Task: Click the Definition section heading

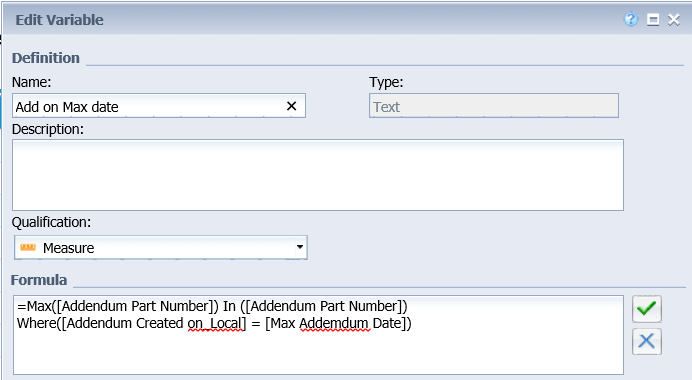Action: pos(46,58)
